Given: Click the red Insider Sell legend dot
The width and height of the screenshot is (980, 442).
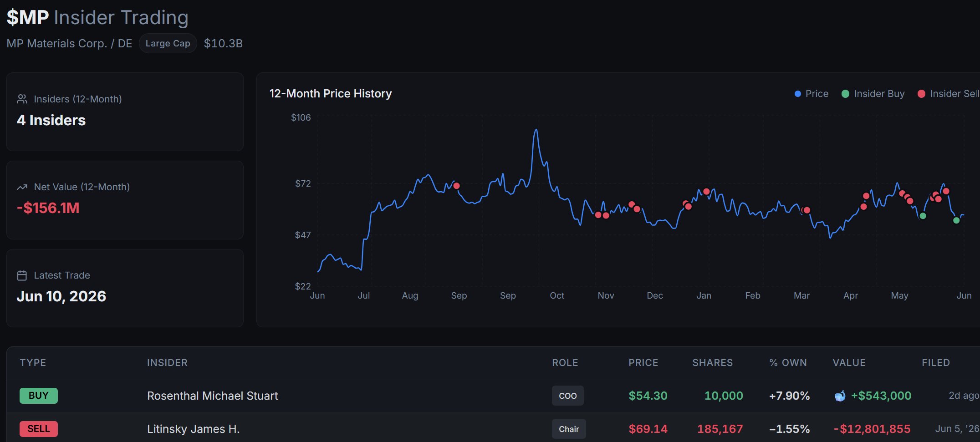Looking at the screenshot, I should pyautogui.click(x=921, y=94).
